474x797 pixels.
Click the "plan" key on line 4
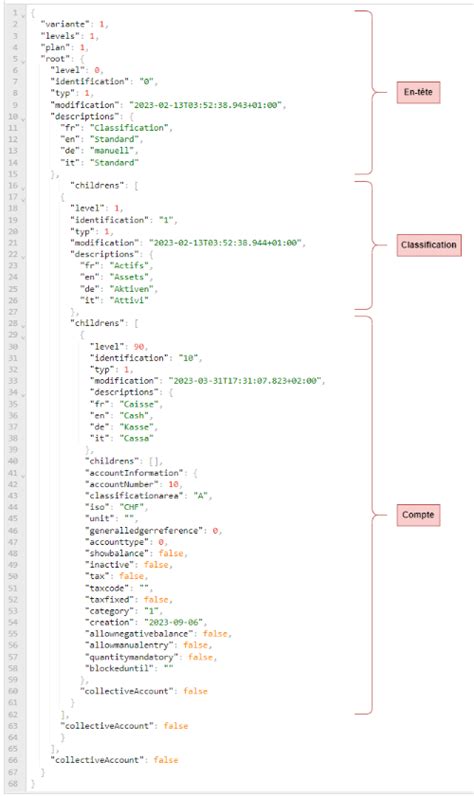point(55,47)
